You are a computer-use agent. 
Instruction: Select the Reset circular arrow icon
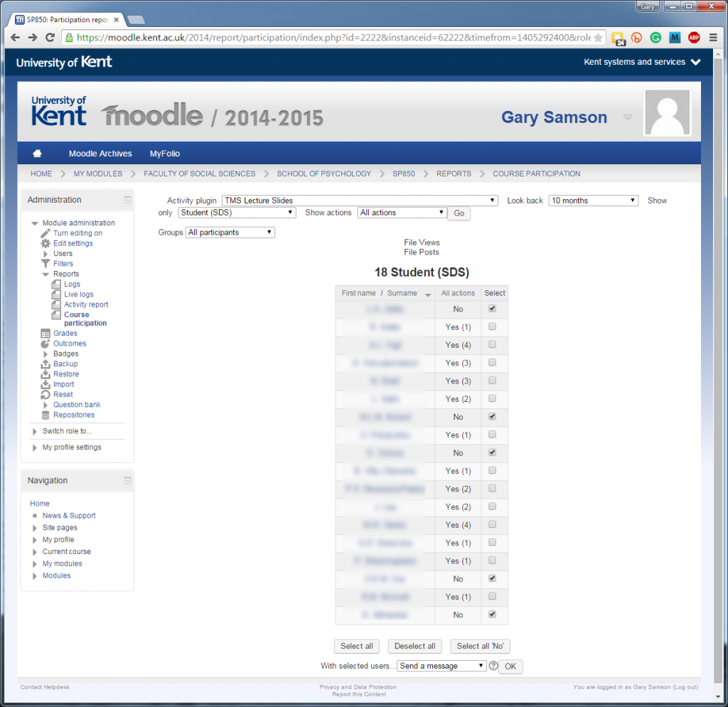coord(45,394)
